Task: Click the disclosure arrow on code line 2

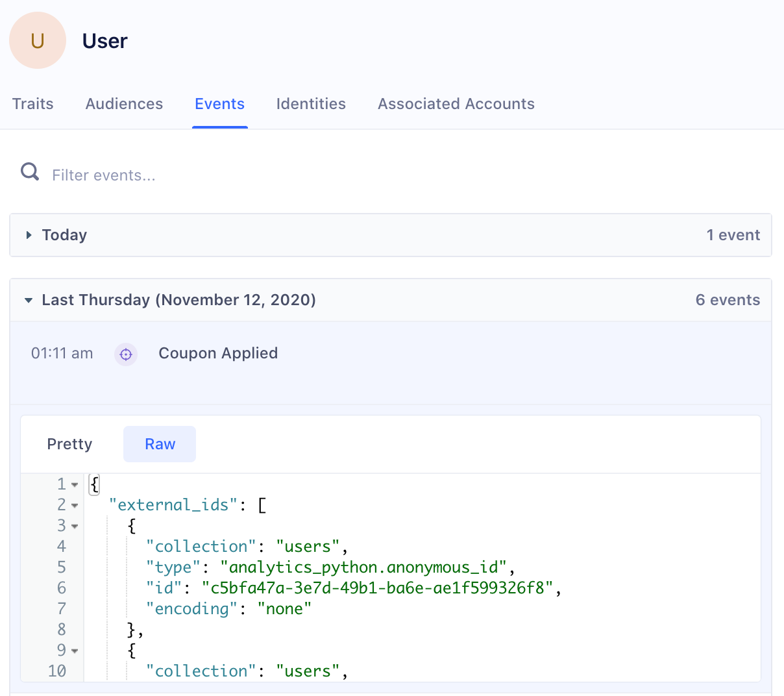Action: (x=73, y=504)
